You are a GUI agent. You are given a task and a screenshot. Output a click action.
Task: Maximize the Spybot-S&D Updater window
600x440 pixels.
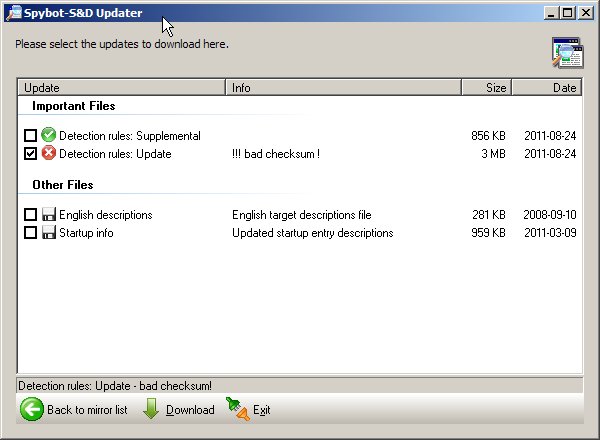(x=568, y=13)
